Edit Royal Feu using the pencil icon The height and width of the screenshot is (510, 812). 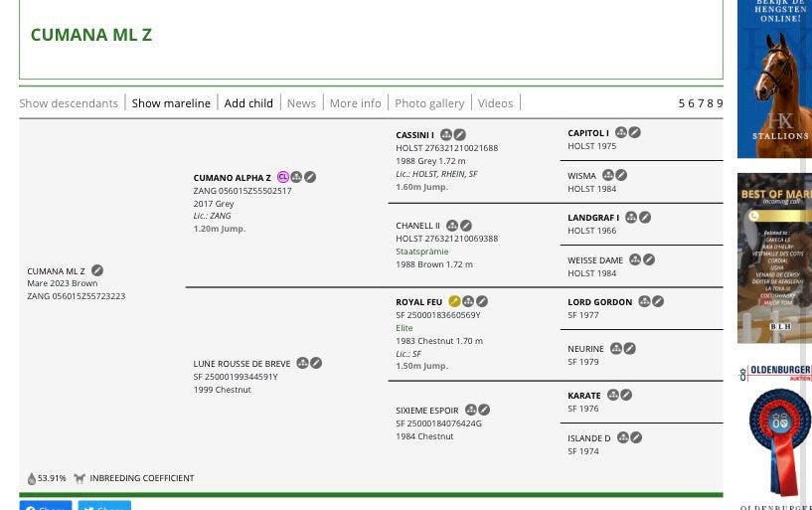click(x=482, y=301)
